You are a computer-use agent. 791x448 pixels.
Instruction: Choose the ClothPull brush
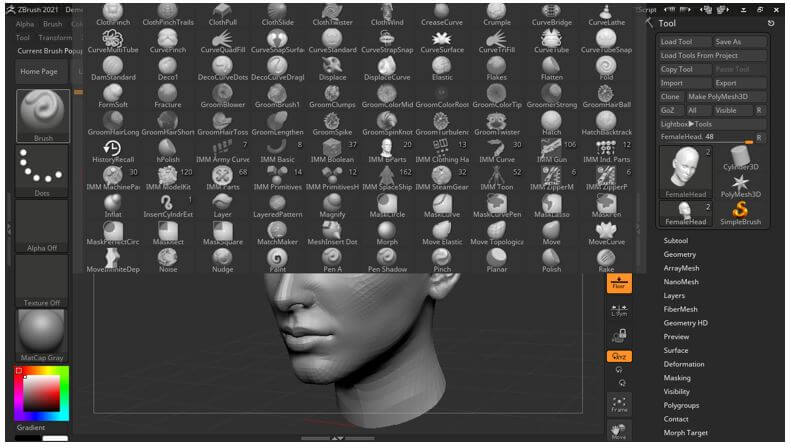(x=222, y=14)
